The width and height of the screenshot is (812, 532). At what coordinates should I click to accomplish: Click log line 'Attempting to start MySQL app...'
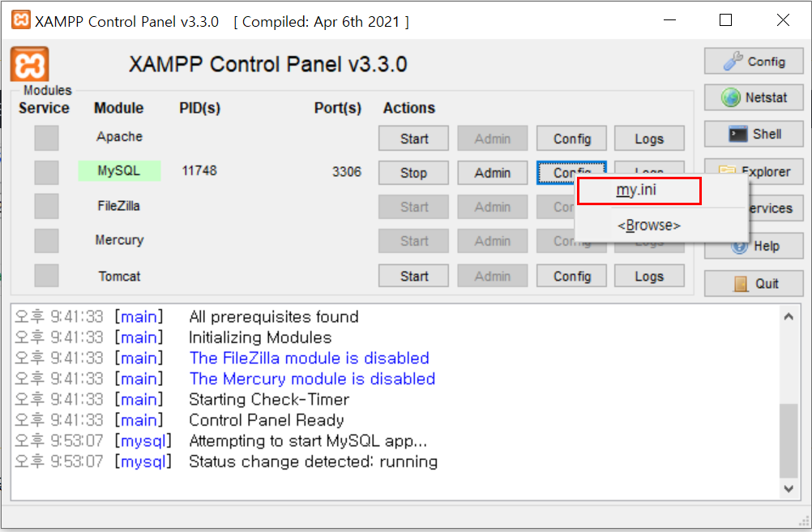pyautogui.click(x=308, y=441)
